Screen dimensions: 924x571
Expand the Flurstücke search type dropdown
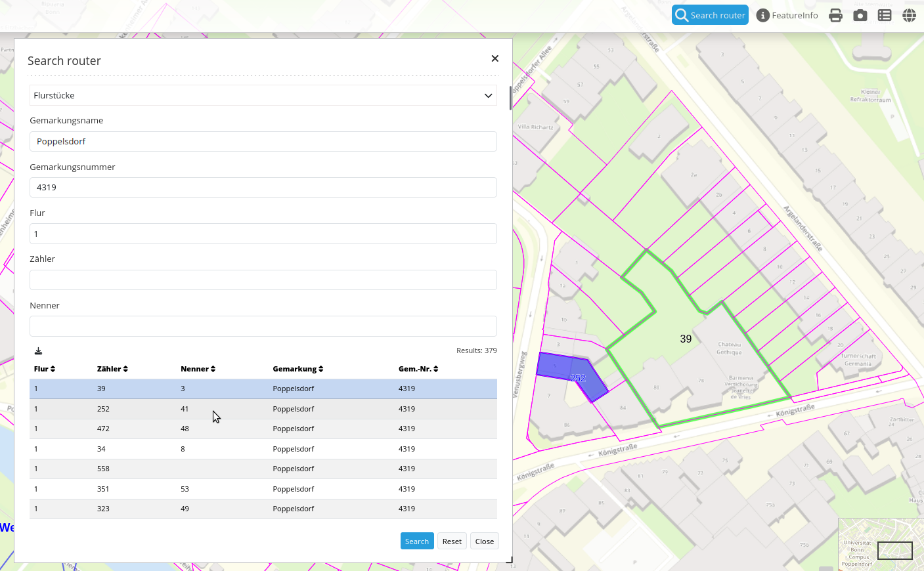(x=263, y=95)
